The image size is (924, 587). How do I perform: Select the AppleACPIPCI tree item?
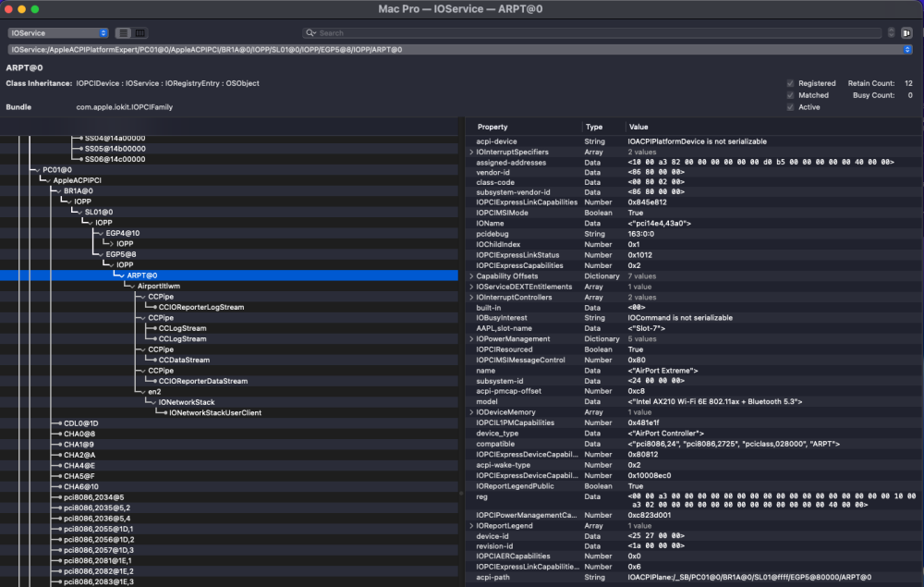tap(78, 180)
